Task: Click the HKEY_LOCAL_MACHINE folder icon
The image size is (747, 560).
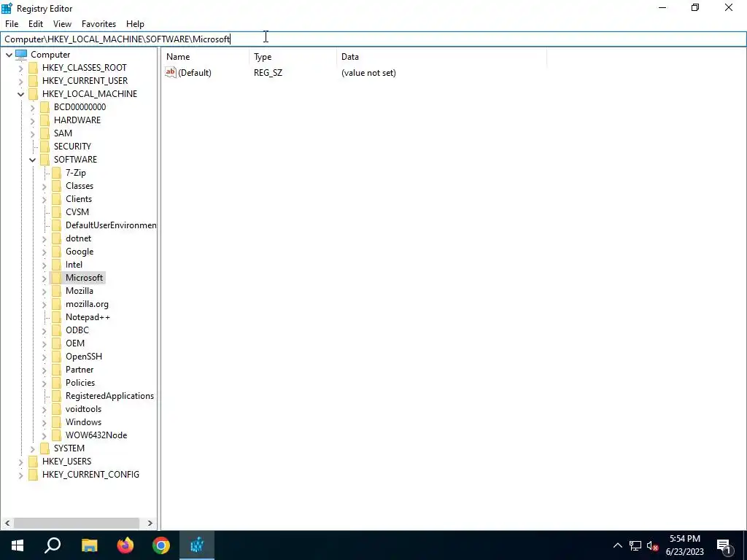Action: pyautogui.click(x=33, y=94)
